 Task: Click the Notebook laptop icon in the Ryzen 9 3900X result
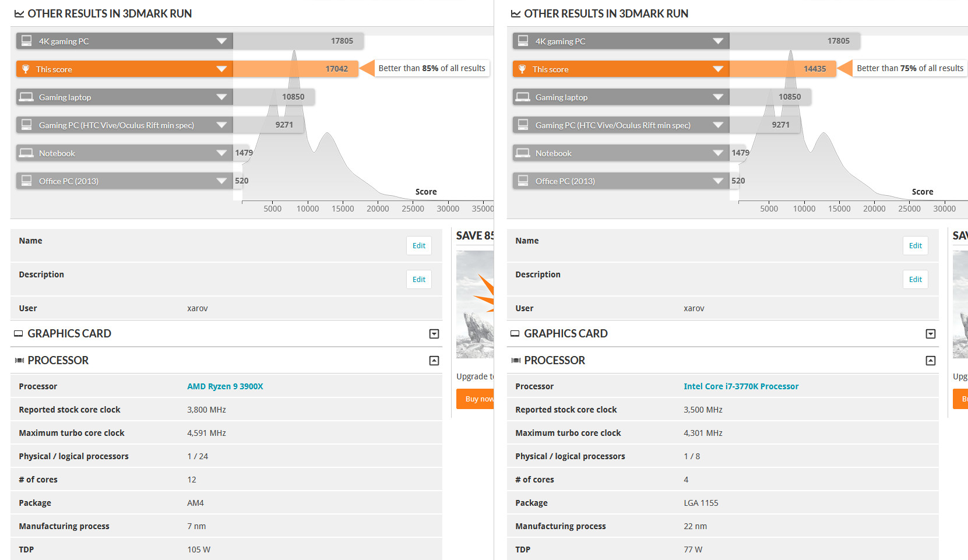[26, 153]
